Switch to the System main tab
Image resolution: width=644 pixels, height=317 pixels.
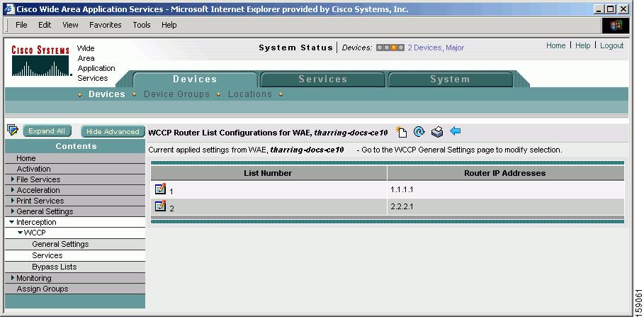450,79
